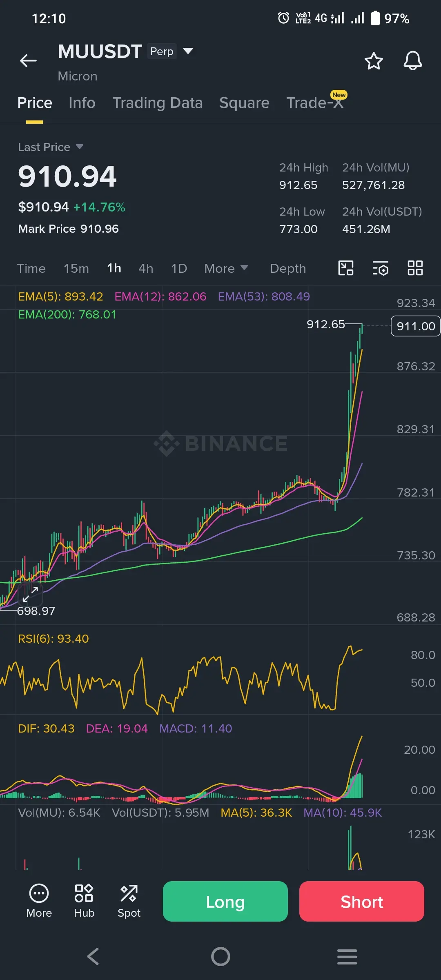Tap the 24h Vol(MU) value 527,761.28
This screenshot has width=441, height=980.
[374, 185]
